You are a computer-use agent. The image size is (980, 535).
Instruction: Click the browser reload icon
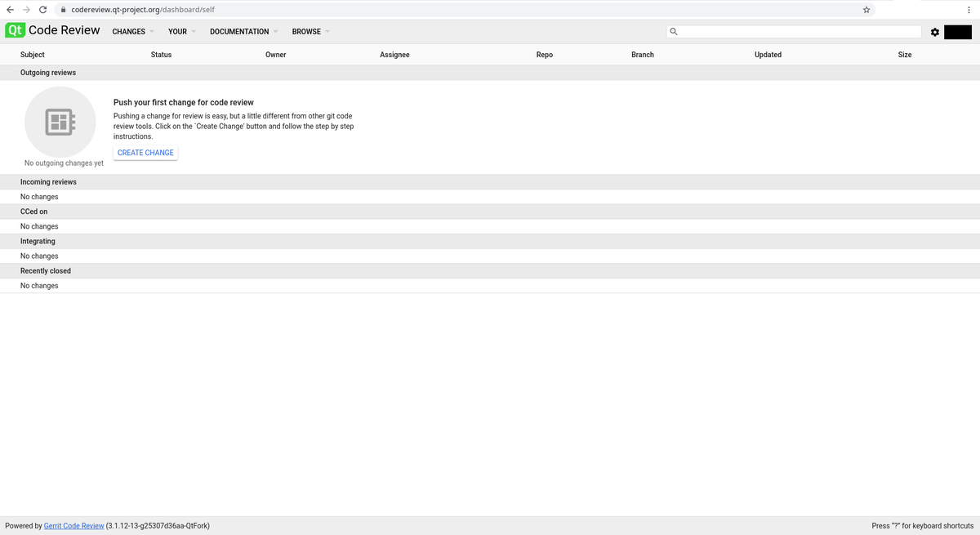pos(42,10)
